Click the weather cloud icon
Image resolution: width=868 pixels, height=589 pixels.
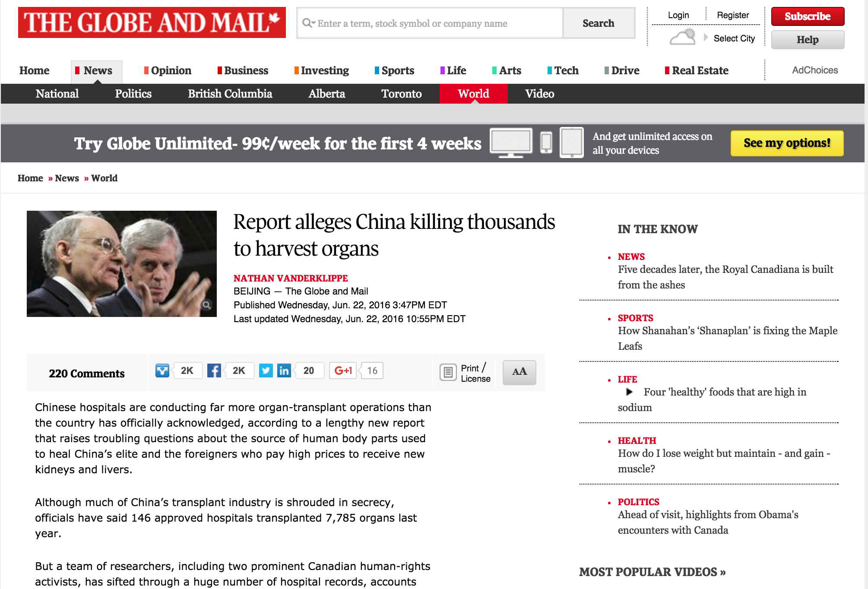pyautogui.click(x=683, y=37)
